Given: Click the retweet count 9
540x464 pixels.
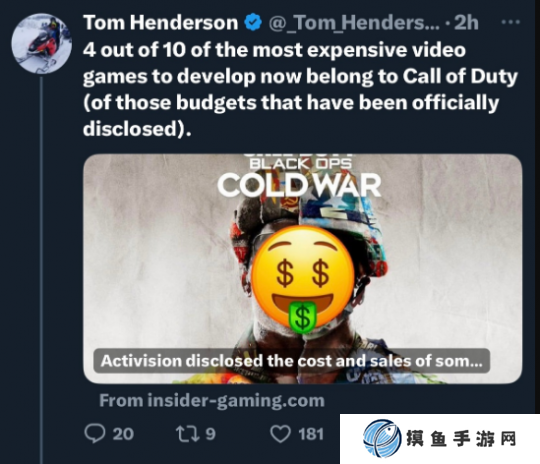Looking at the screenshot, I should point(210,434).
